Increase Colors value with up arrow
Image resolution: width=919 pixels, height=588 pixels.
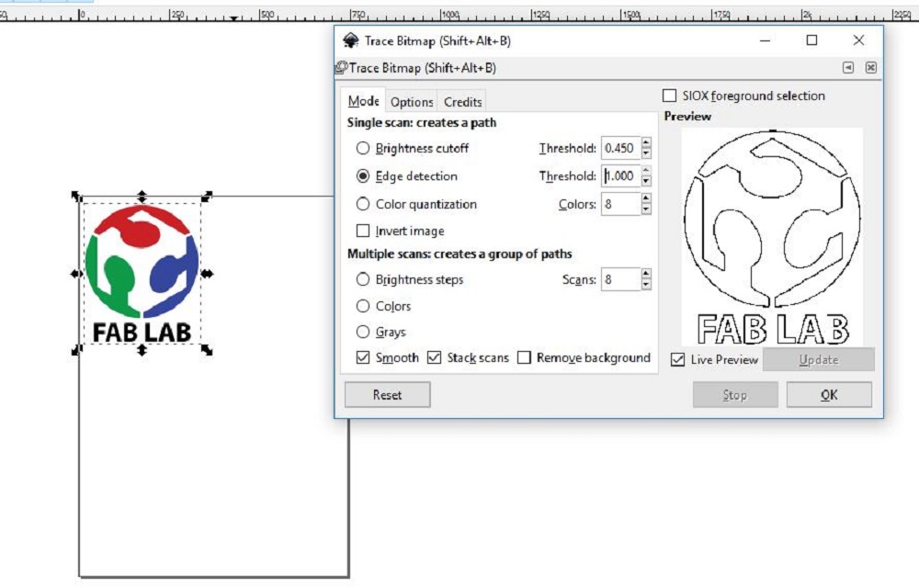[x=646, y=198]
